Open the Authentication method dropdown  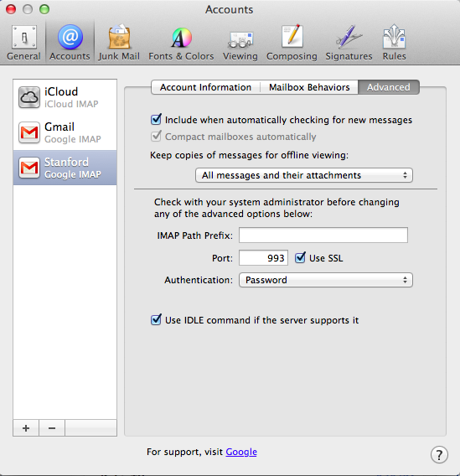click(326, 280)
